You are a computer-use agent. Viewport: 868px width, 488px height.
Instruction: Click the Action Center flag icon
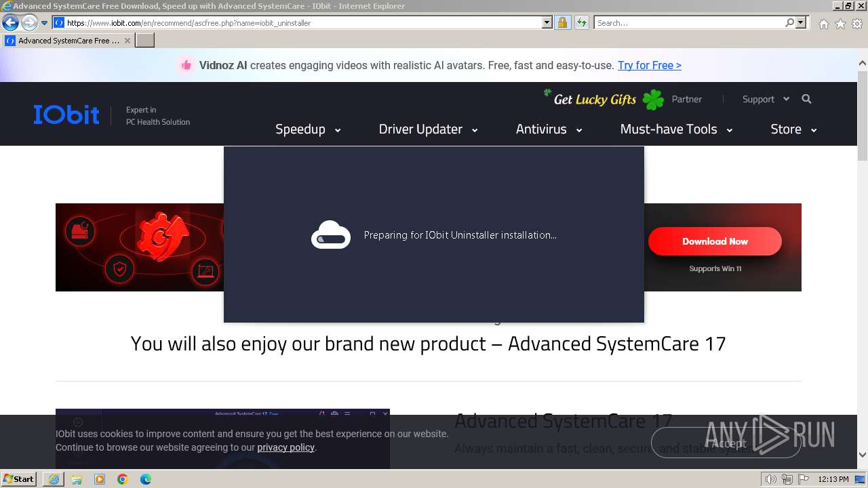(803, 479)
